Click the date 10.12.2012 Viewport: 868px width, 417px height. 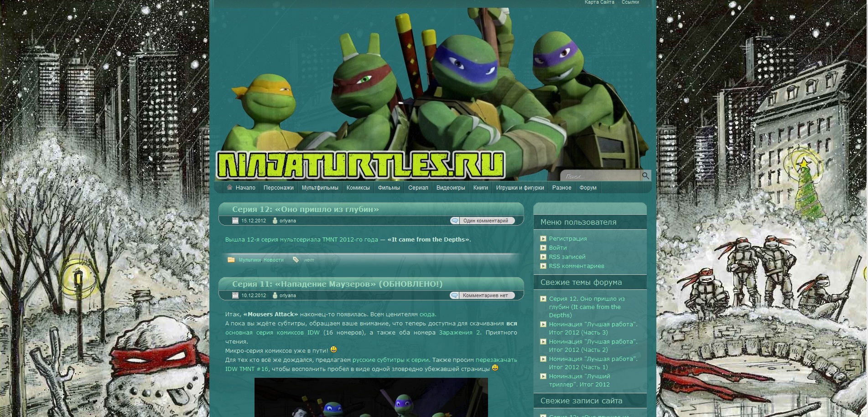click(254, 295)
